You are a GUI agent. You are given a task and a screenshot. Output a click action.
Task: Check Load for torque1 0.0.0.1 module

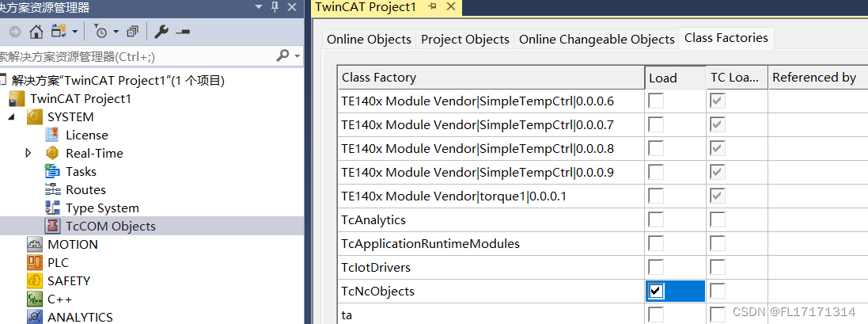[x=656, y=196]
